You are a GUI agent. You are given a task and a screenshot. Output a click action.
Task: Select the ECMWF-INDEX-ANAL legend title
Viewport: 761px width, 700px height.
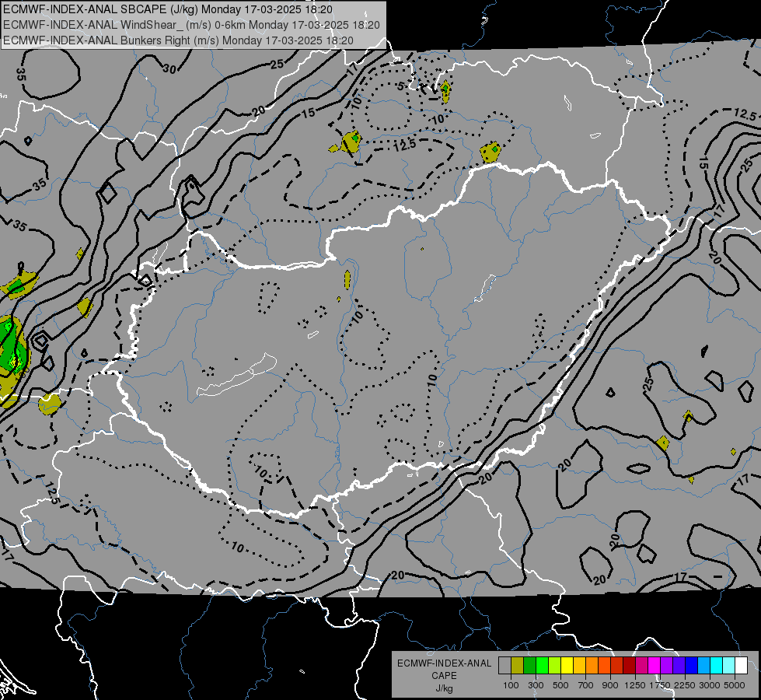tap(444, 663)
